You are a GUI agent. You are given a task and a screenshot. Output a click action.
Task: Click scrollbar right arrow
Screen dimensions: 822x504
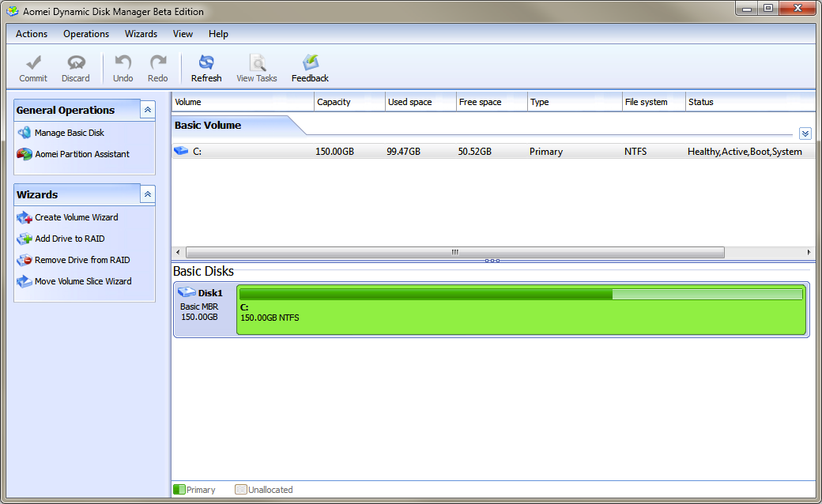pyautogui.click(x=809, y=252)
